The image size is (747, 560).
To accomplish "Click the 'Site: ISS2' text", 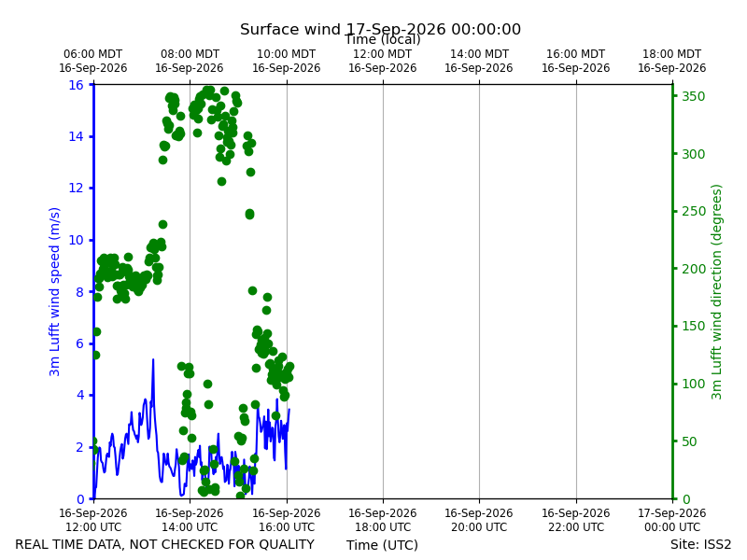I will pos(700,544).
